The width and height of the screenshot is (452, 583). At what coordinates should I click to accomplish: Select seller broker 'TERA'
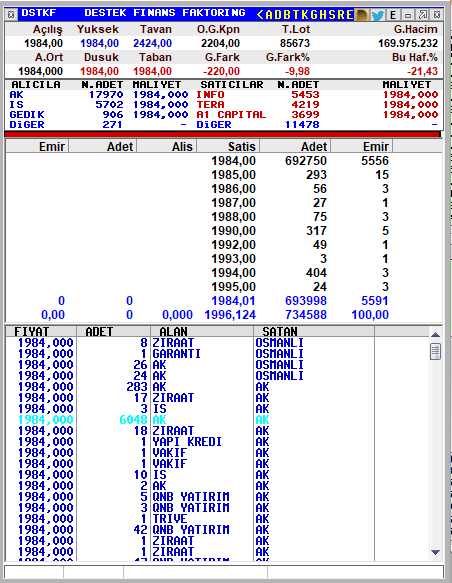(x=210, y=105)
